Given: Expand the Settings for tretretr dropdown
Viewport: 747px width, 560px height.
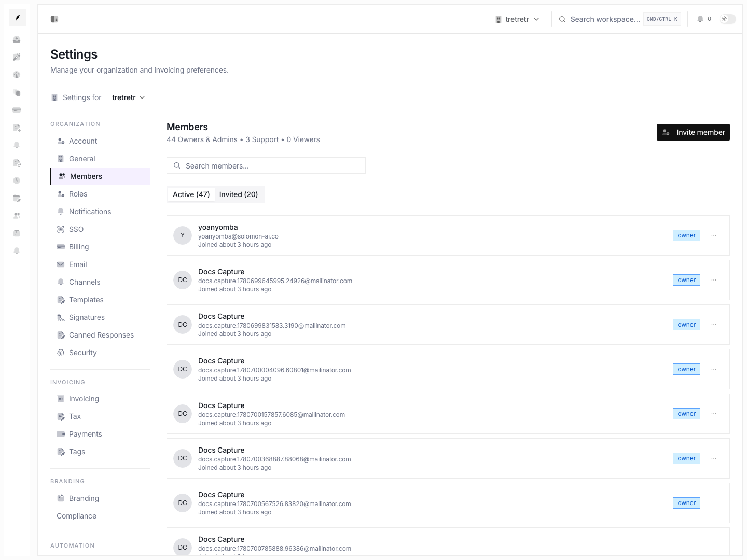Looking at the screenshot, I should coord(129,97).
